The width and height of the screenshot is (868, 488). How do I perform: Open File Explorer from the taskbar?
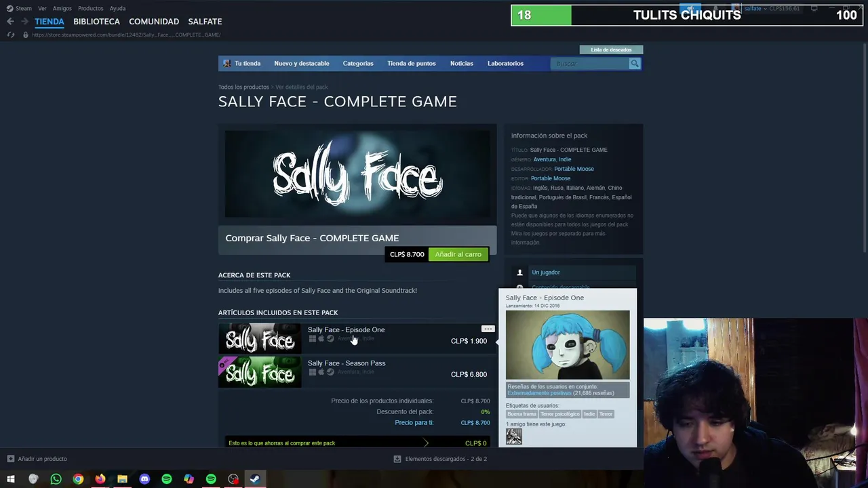click(x=122, y=479)
